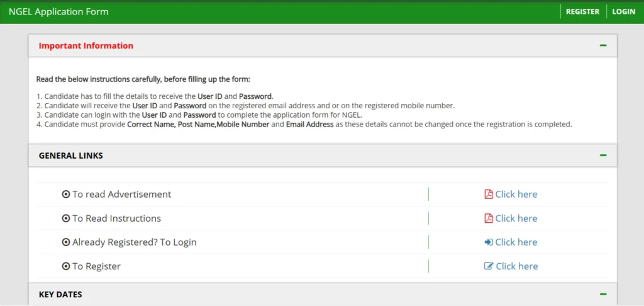Click here link to Read Instructions

(x=516, y=218)
